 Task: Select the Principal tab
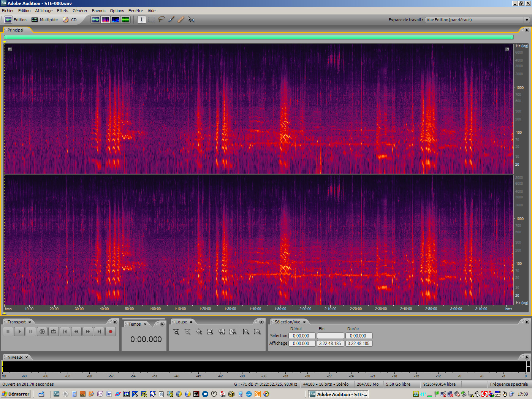click(16, 30)
